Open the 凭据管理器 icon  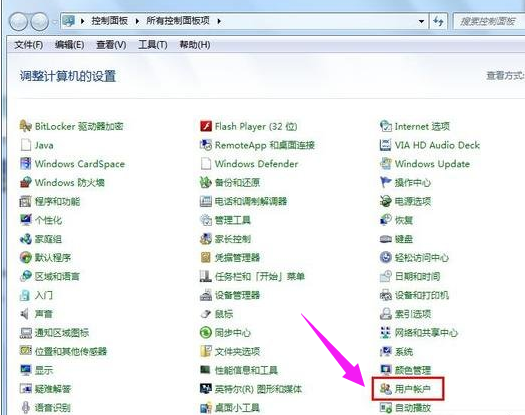click(x=206, y=258)
